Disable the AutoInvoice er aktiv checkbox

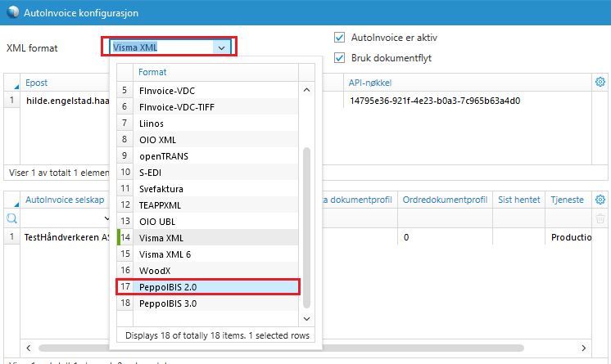tap(339, 38)
